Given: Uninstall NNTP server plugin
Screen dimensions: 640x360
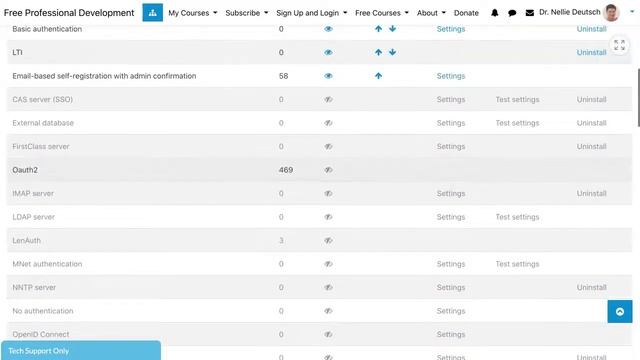Looking at the screenshot, I should 591,287.
